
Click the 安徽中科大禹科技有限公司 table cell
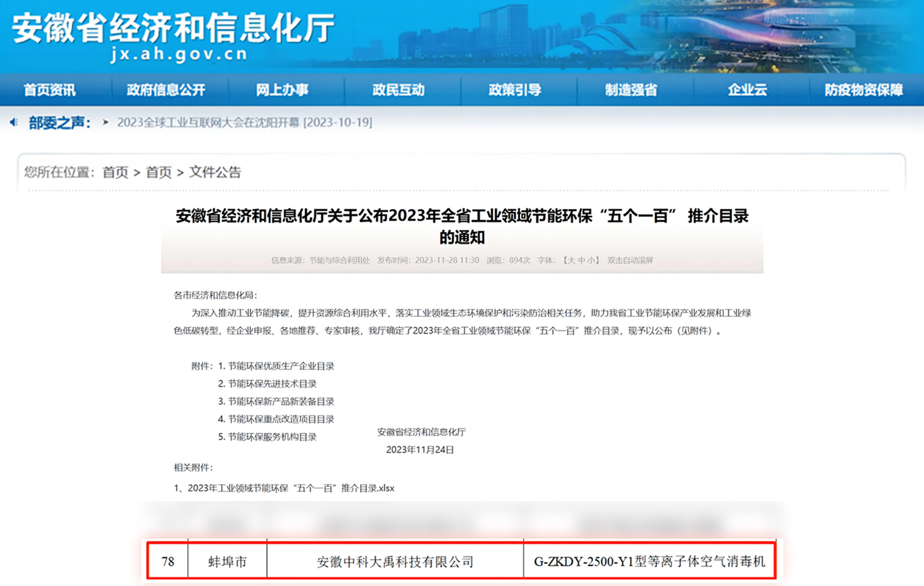point(395,562)
